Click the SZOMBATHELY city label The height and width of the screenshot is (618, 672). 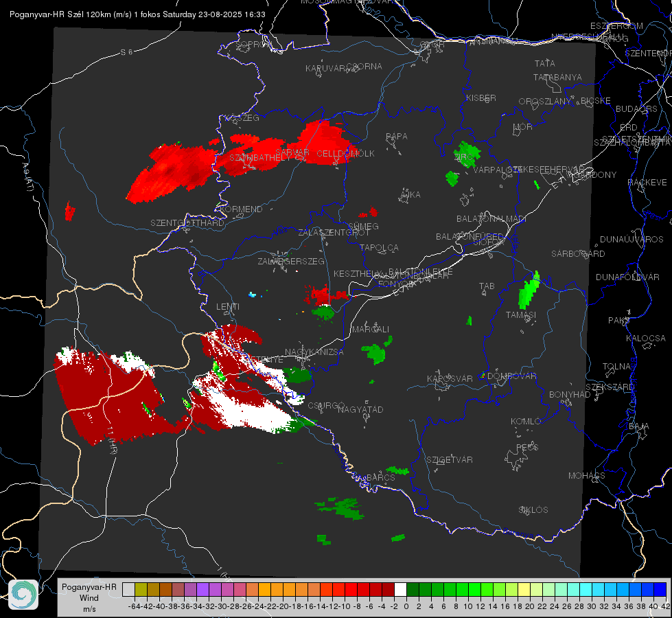tap(260, 158)
